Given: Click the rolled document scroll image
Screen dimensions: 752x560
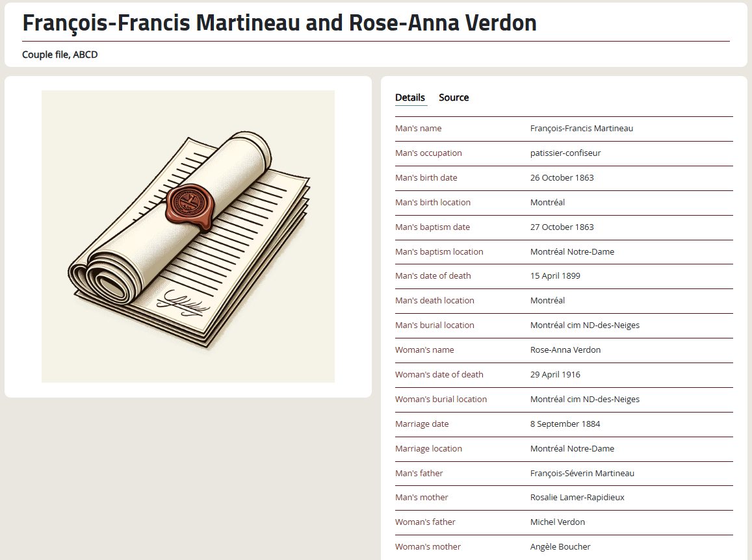Looking at the screenshot, I should tap(188, 236).
